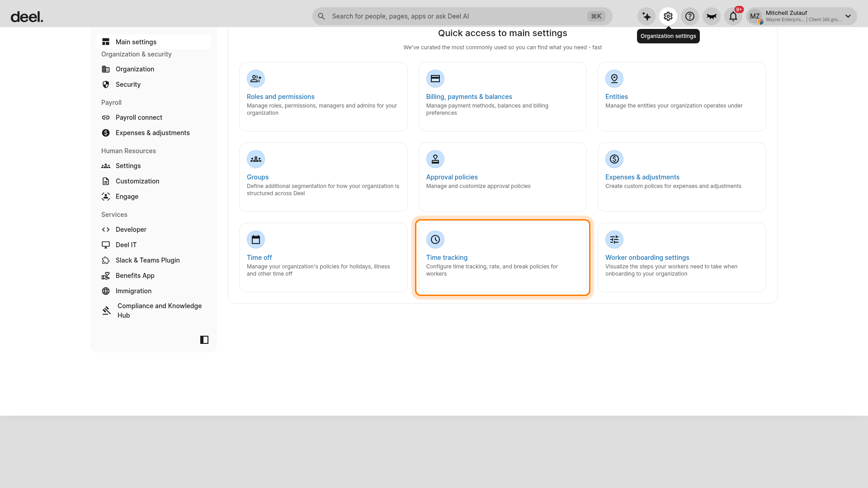Open Deel IT in the sidebar
Screen dimensions: 868x488
(154, 245)
